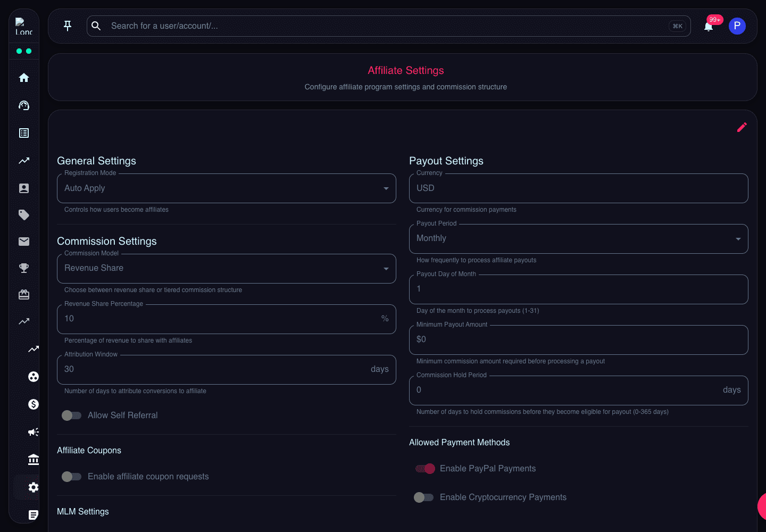This screenshot has height=532, width=766.
Task: Click the pink floating button at the right edge
Action: 762,506
